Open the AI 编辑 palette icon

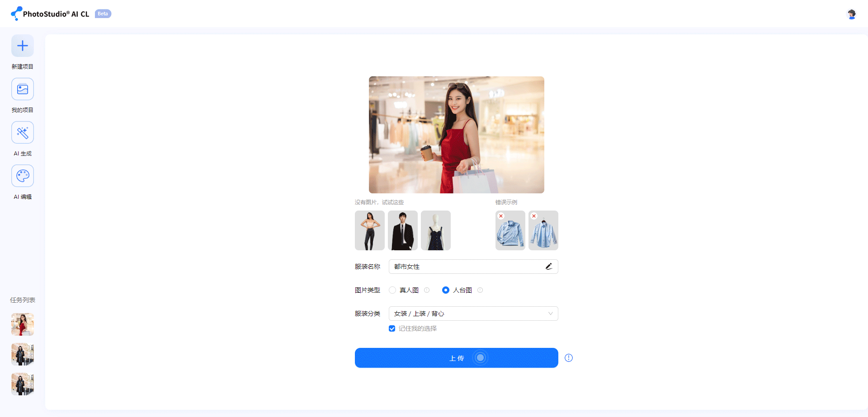pyautogui.click(x=23, y=176)
